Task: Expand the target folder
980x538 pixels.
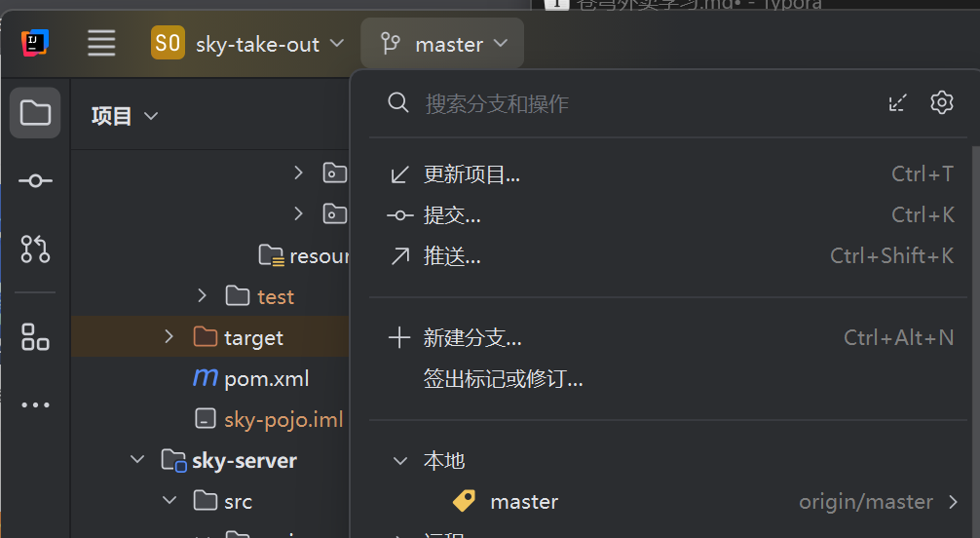Action: [170, 337]
